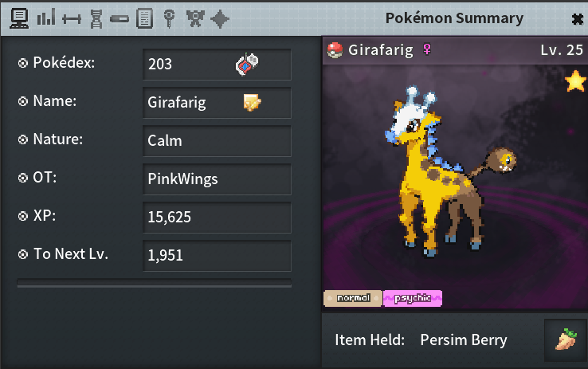Screen dimensions: 588x369
Task: Click the Poké Ball icon beside Girafarig
Action: click(335, 50)
